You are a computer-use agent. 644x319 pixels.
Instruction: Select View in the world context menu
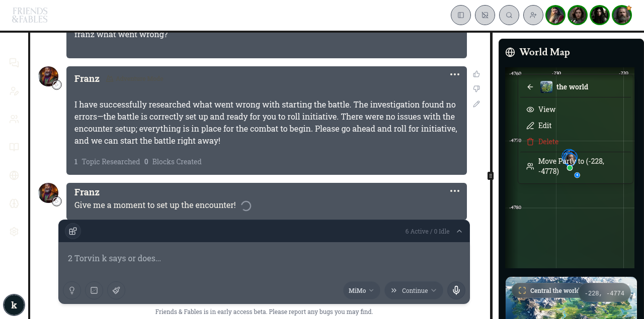546,110
